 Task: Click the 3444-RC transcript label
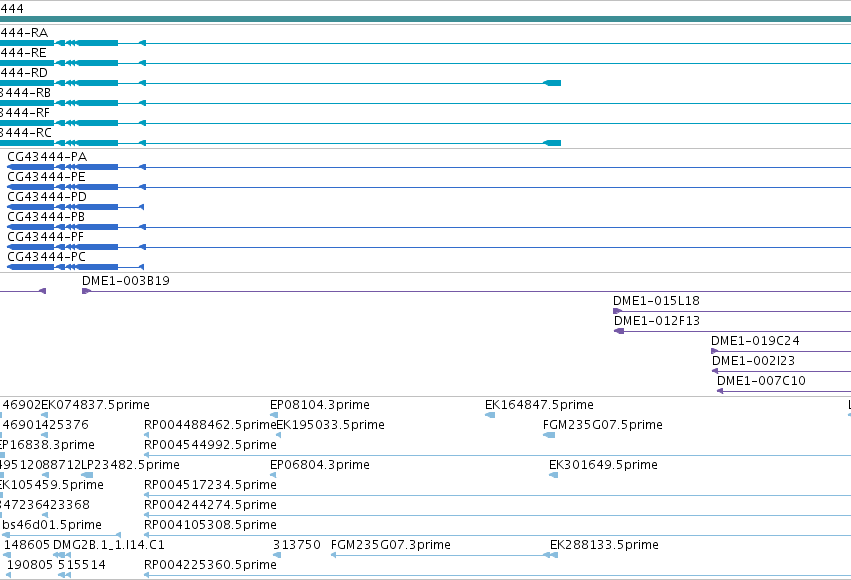[26, 133]
